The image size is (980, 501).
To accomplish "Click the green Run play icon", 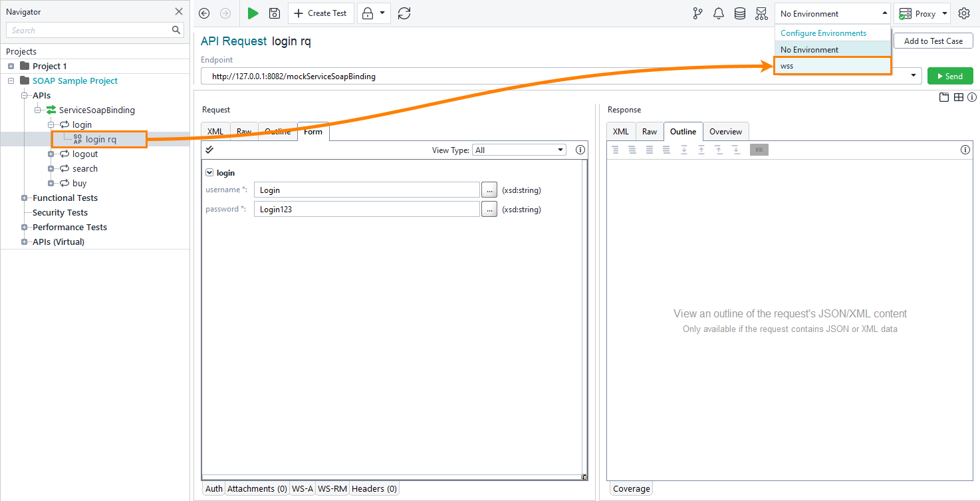I will [x=253, y=13].
